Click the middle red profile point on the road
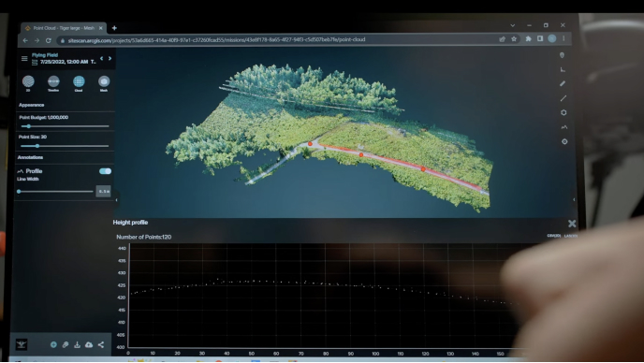Screen dimensions: 644x363 [x=361, y=154]
